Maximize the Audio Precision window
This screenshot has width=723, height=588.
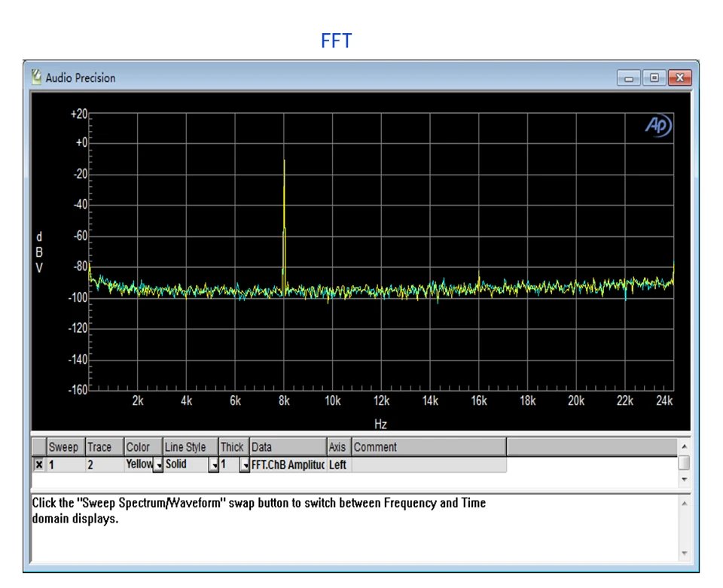654,78
